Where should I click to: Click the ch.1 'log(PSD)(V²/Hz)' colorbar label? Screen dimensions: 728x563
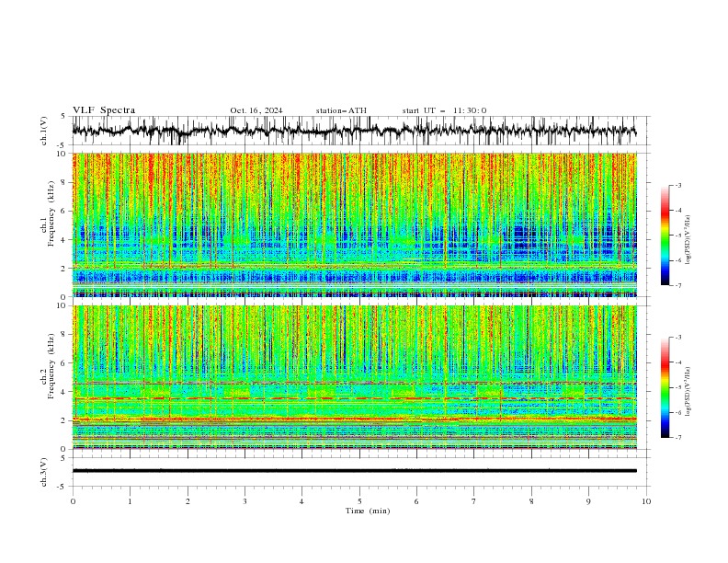coord(688,240)
